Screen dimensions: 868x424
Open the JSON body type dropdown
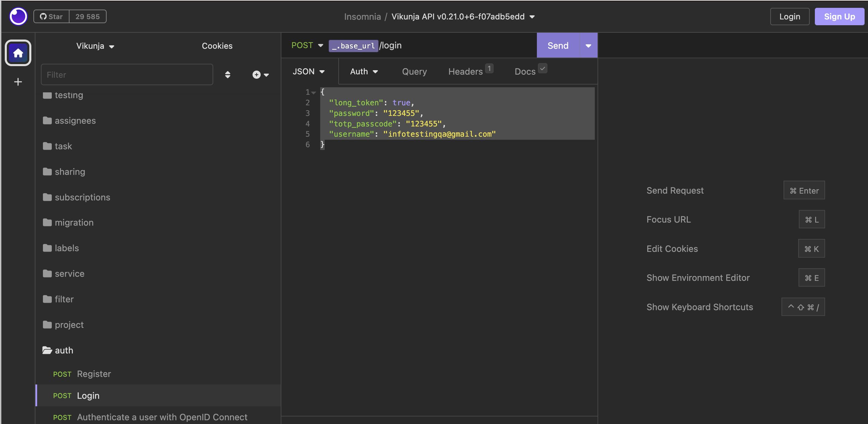[308, 71]
